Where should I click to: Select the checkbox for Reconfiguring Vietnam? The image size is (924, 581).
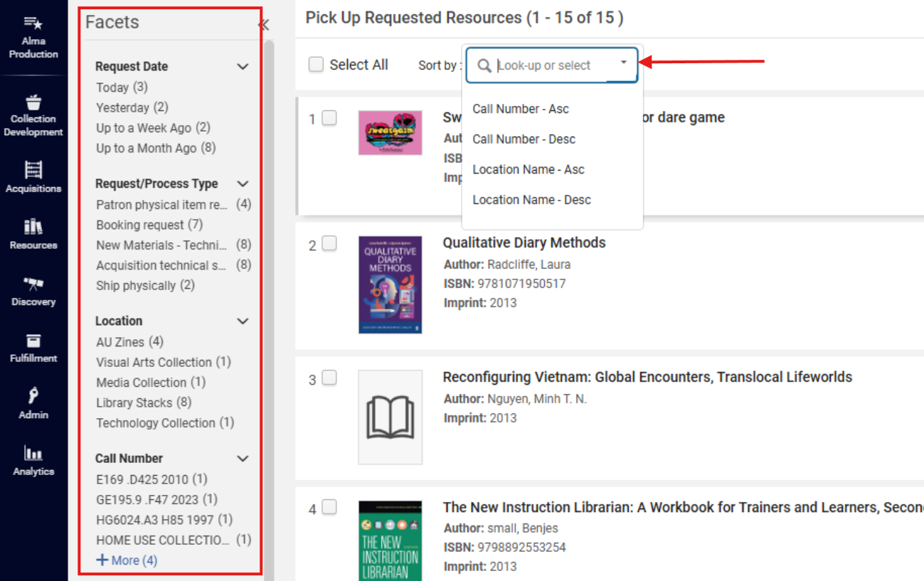pyautogui.click(x=329, y=378)
